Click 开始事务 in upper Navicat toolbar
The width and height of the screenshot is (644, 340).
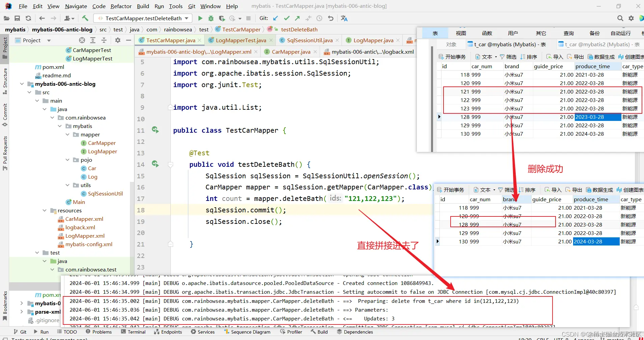(x=452, y=57)
